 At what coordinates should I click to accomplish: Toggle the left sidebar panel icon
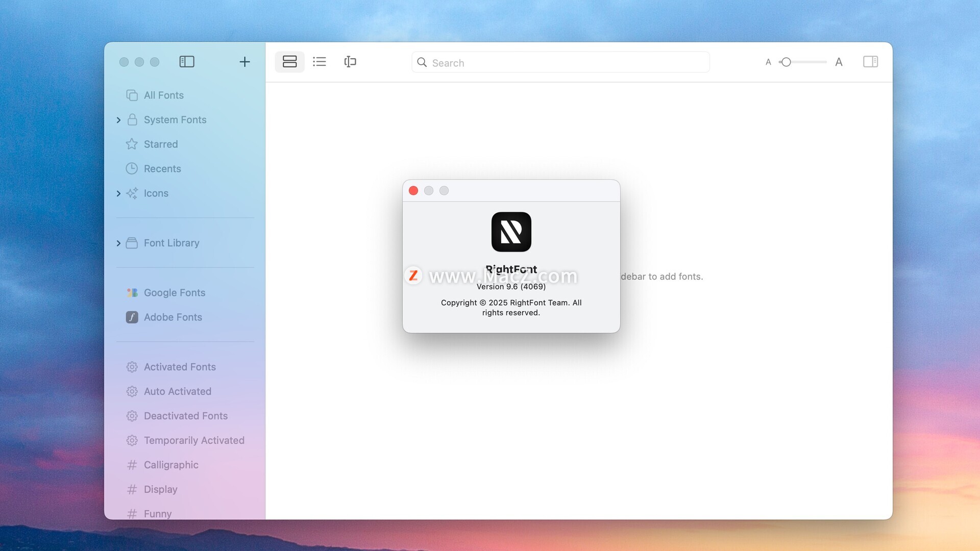click(187, 62)
